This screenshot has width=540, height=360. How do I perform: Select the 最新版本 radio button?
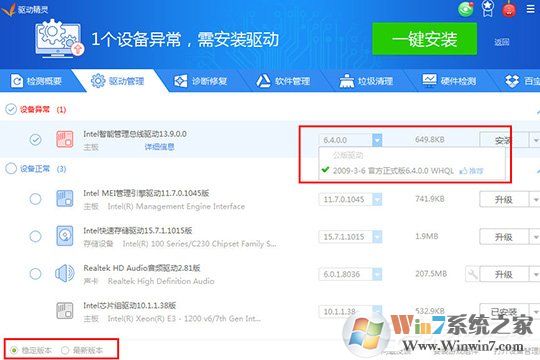tap(65, 350)
